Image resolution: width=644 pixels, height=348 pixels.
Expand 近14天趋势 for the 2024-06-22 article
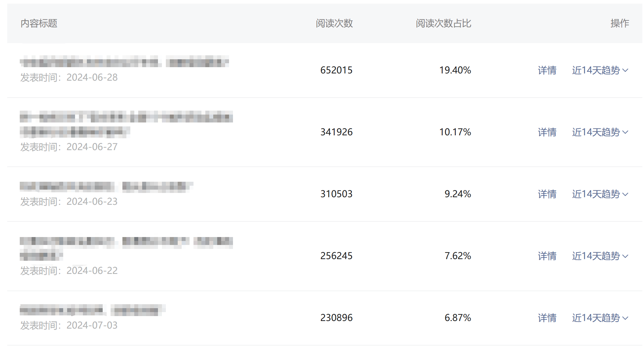[600, 256]
